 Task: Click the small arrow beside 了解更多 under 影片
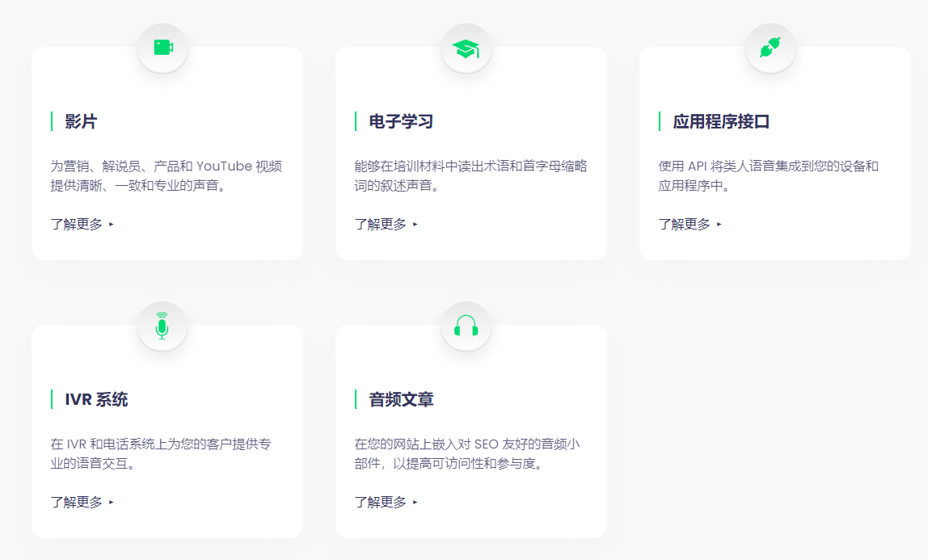coord(112,225)
